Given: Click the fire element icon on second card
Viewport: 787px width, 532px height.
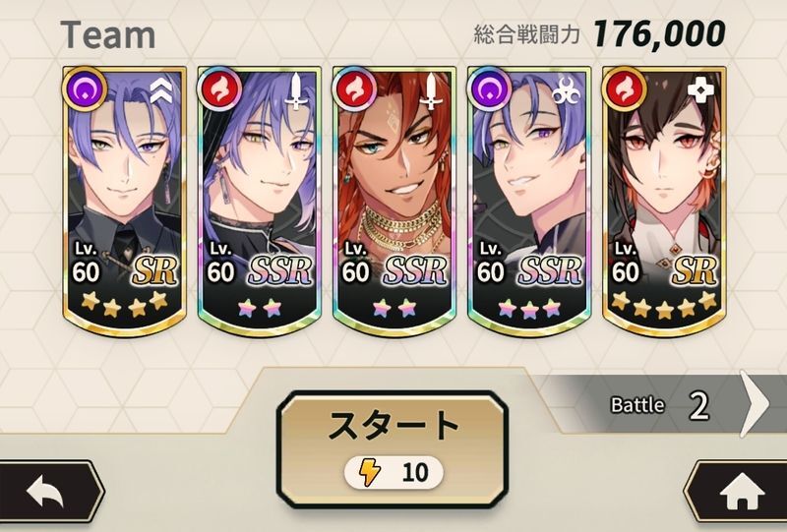Looking at the screenshot, I should point(219,89).
